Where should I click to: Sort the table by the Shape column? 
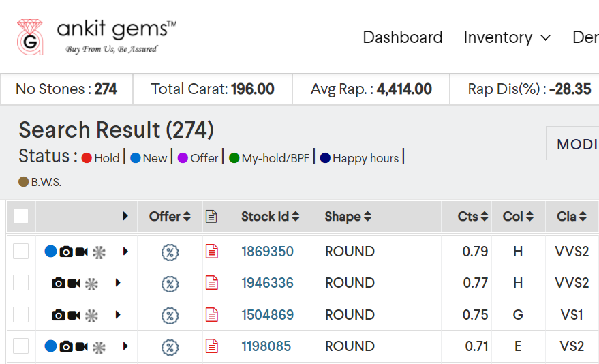pyautogui.click(x=348, y=217)
